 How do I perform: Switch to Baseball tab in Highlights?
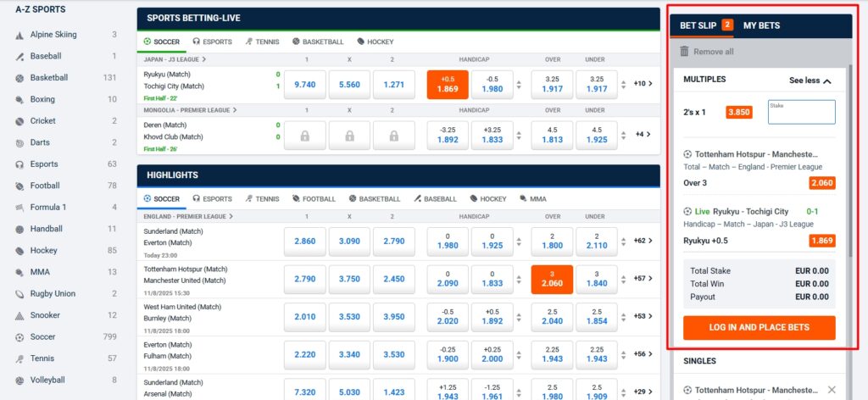click(435, 198)
